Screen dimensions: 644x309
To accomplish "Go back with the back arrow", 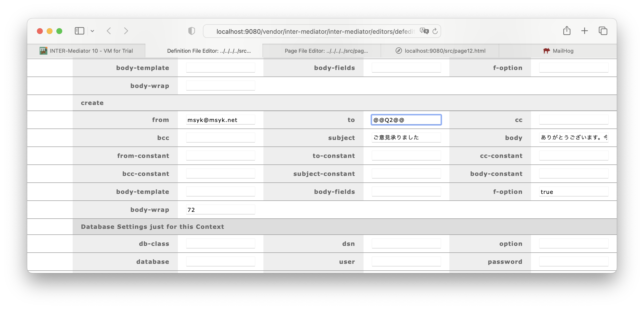I will click(x=109, y=31).
